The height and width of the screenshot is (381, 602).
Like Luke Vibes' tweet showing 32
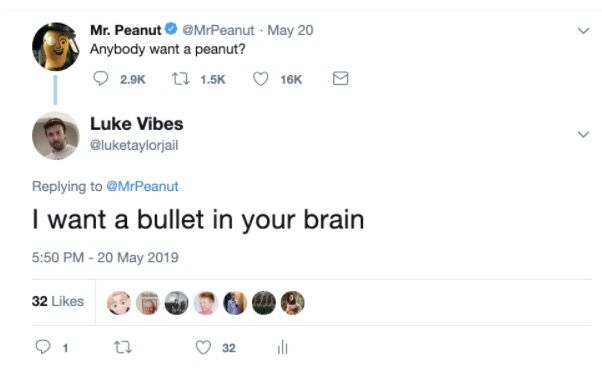203,347
